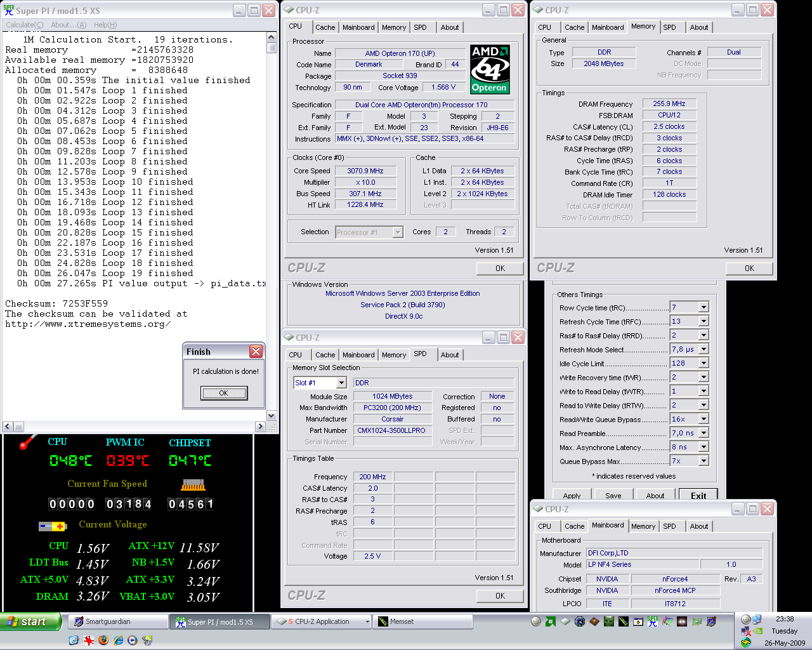
Task: Click the AMD 64 Opteron logo in CPU-Z
Action: (490, 69)
